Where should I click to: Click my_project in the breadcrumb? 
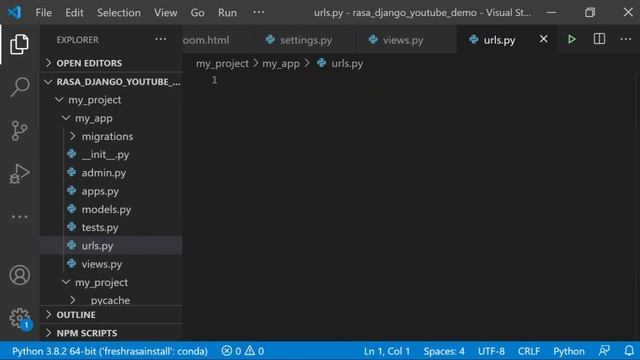222,64
